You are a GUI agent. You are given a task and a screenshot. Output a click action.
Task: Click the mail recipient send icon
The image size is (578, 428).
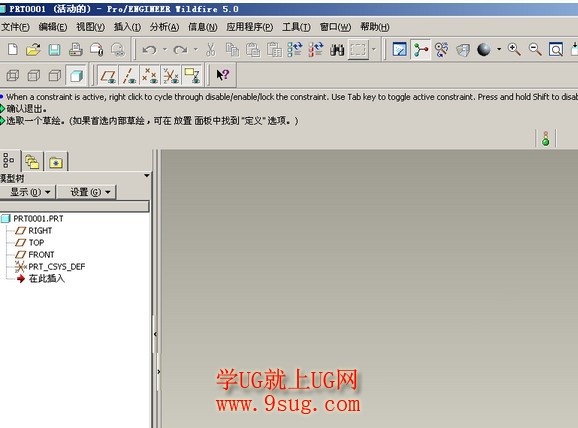(97, 49)
